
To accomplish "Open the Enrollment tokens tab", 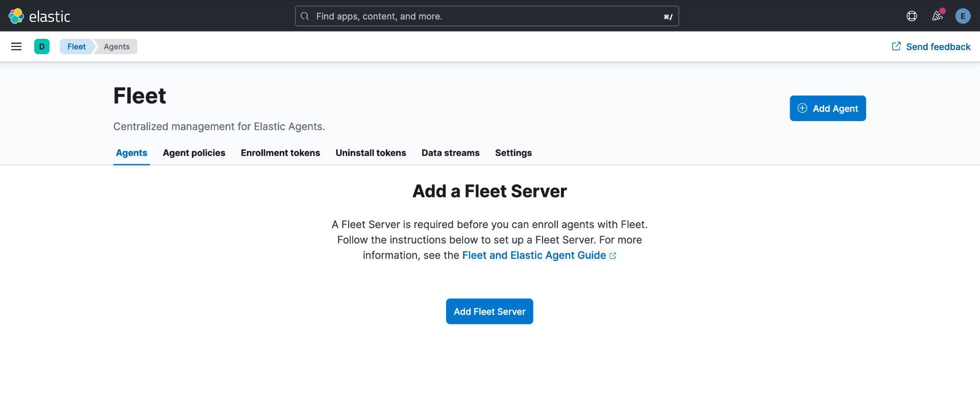I will click(280, 153).
